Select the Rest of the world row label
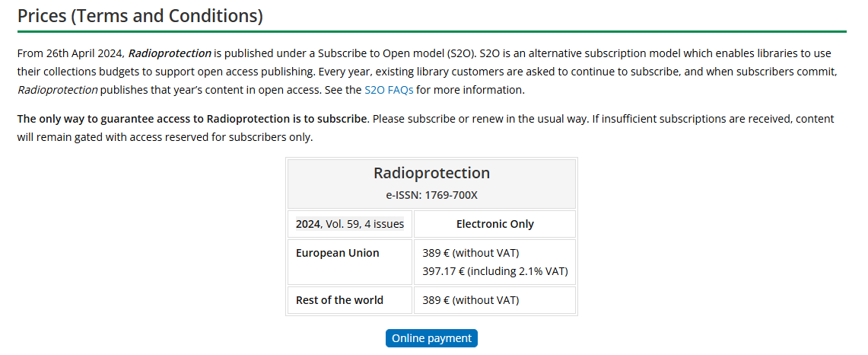Image resolution: width=868 pixels, height=355 pixels. click(x=339, y=300)
